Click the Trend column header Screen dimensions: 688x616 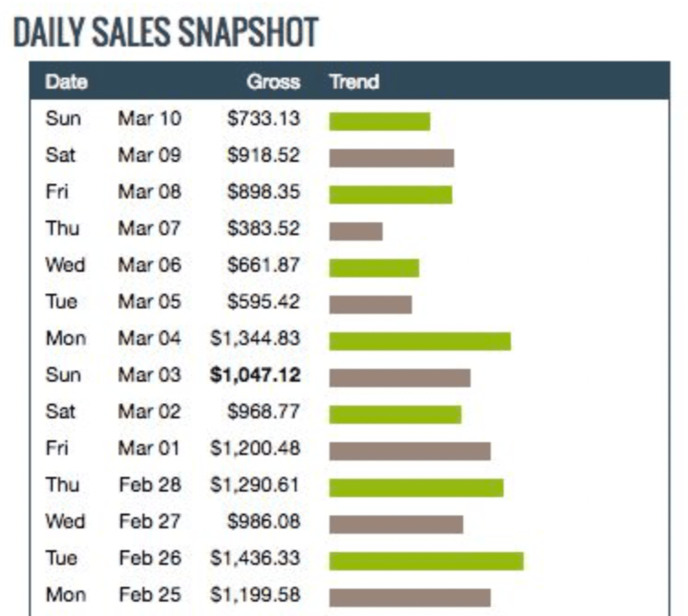point(354,82)
